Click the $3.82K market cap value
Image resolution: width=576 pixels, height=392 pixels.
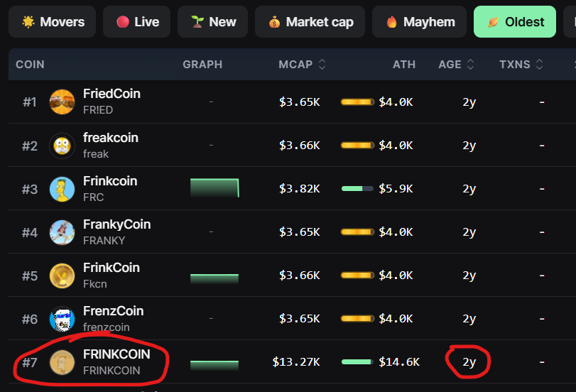coord(300,188)
